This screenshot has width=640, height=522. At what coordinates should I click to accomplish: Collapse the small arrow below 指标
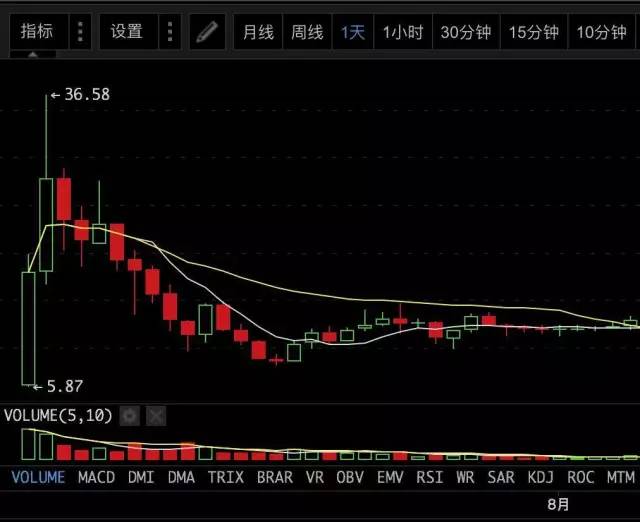pos(33,54)
